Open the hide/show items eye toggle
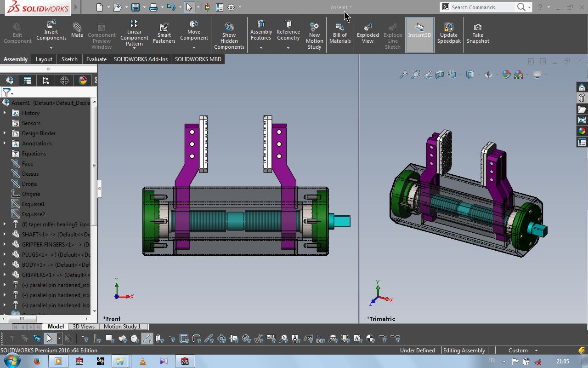The width and height of the screenshot is (588, 368). [488, 75]
